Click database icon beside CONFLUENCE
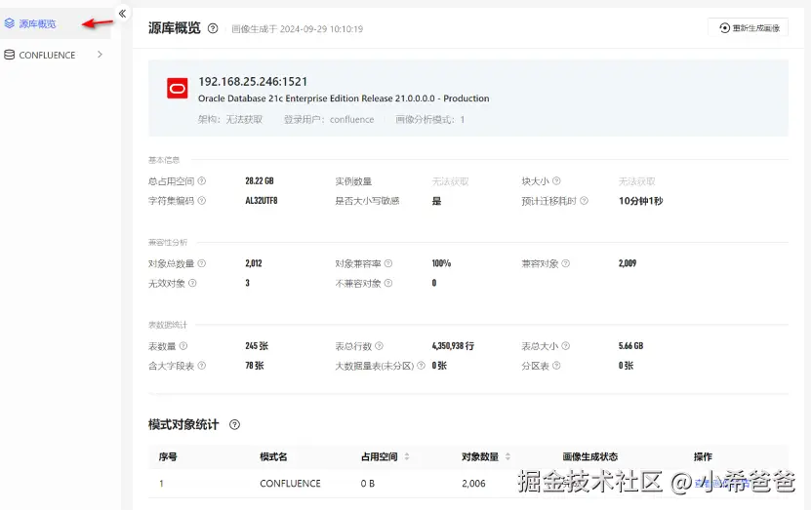This screenshot has width=812, height=511. (10, 55)
